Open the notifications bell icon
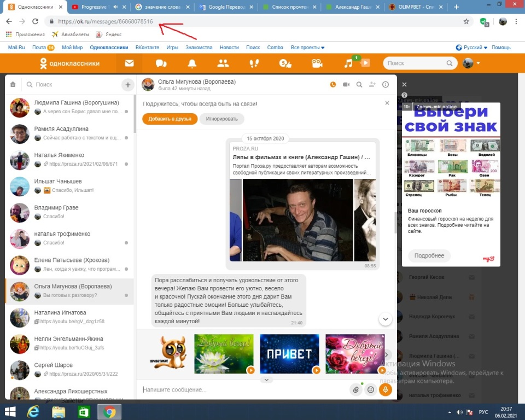 (192, 63)
